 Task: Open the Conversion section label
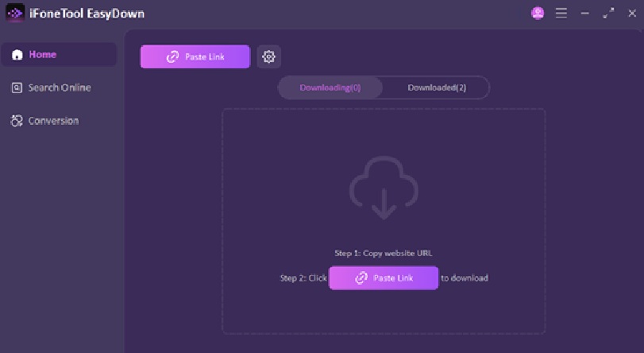coord(53,121)
